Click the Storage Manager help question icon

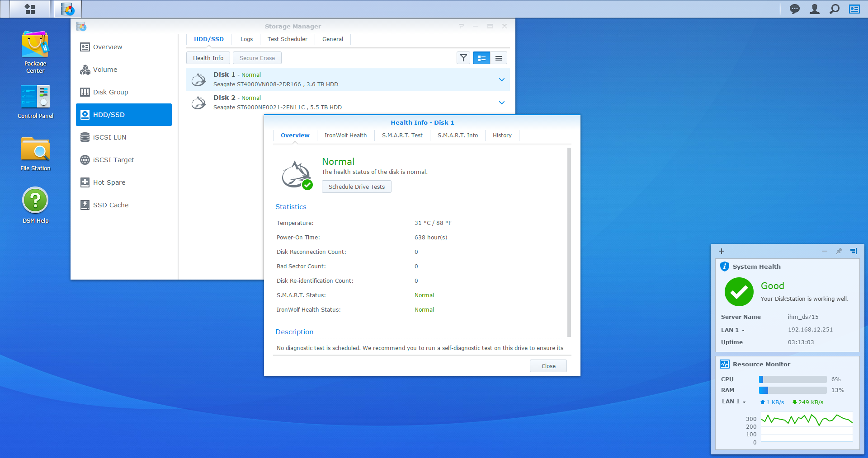click(x=461, y=26)
